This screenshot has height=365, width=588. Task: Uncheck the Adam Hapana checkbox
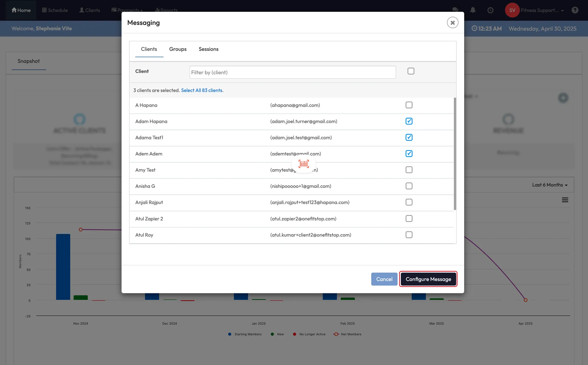409,121
